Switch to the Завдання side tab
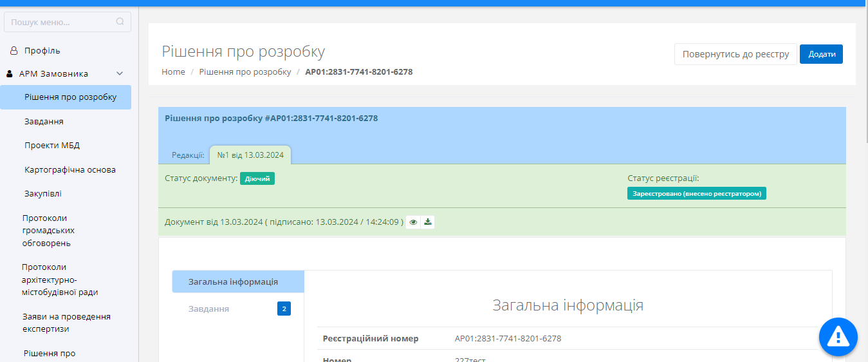The image size is (868, 362). pyautogui.click(x=208, y=309)
